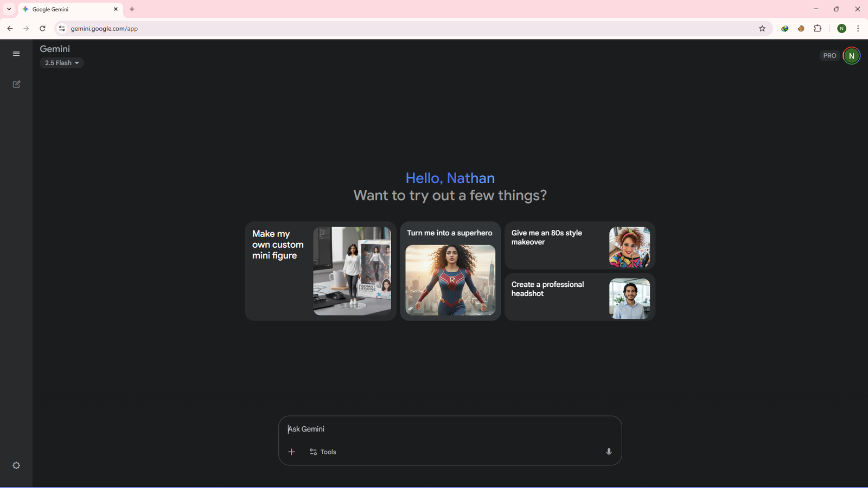The height and width of the screenshot is (488, 868).
Task: Open the Chrome three-dot menu
Action: 858,29
